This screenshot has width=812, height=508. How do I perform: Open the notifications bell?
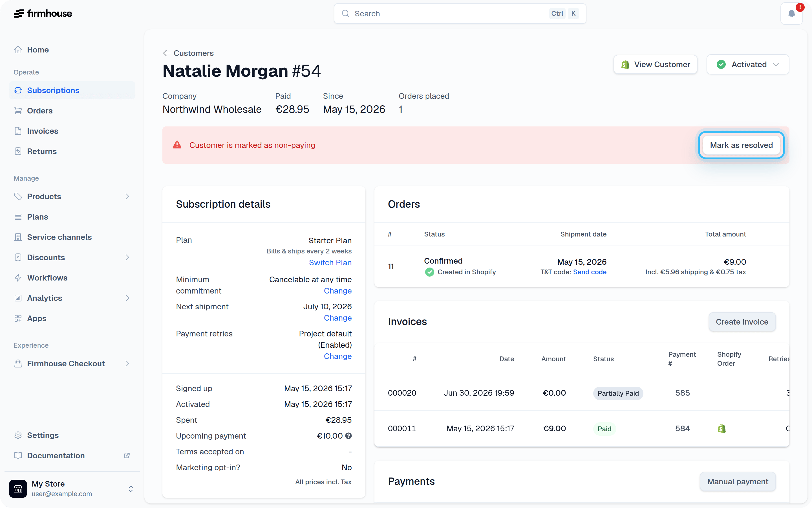coord(791,14)
